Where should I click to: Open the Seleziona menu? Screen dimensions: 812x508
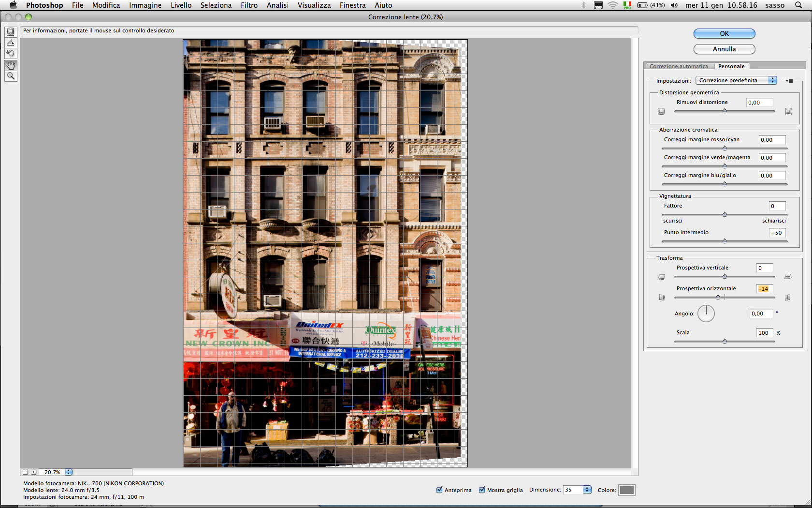pos(216,5)
